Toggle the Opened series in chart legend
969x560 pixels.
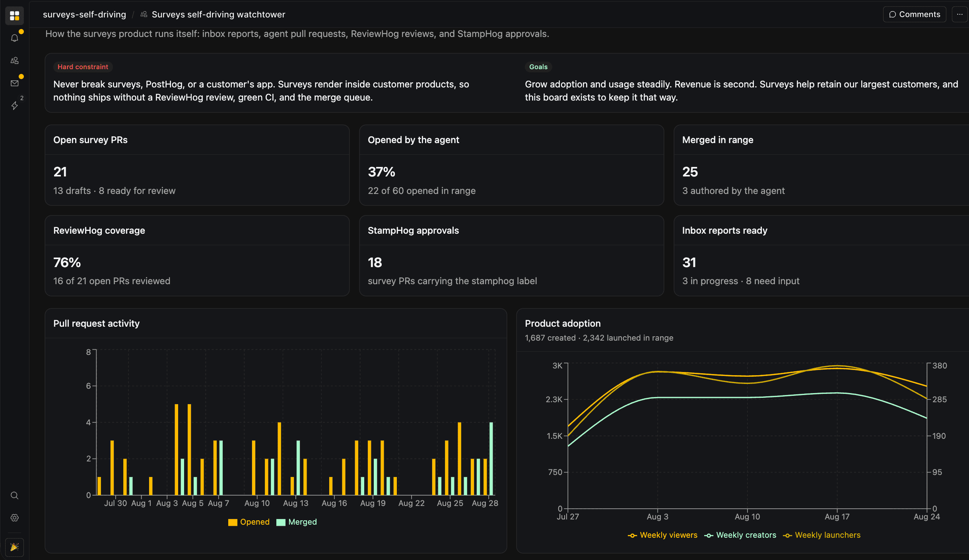tap(249, 522)
